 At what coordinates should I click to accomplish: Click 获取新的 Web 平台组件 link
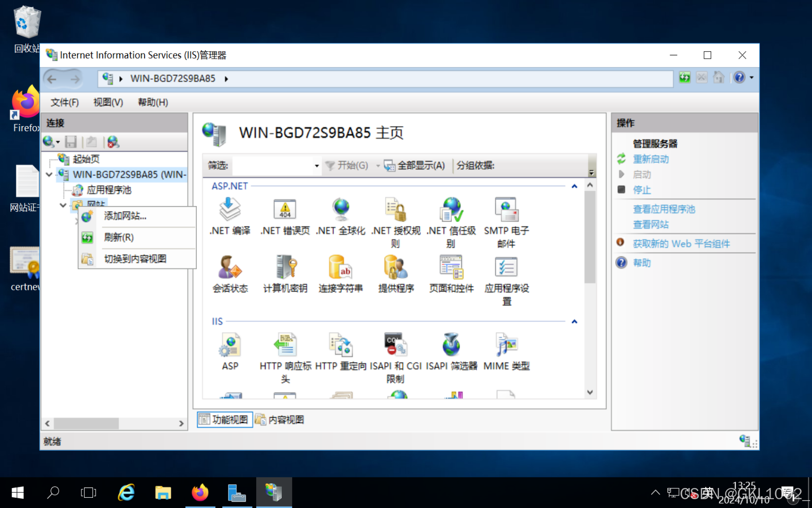pyautogui.click(x=681, y=244)
